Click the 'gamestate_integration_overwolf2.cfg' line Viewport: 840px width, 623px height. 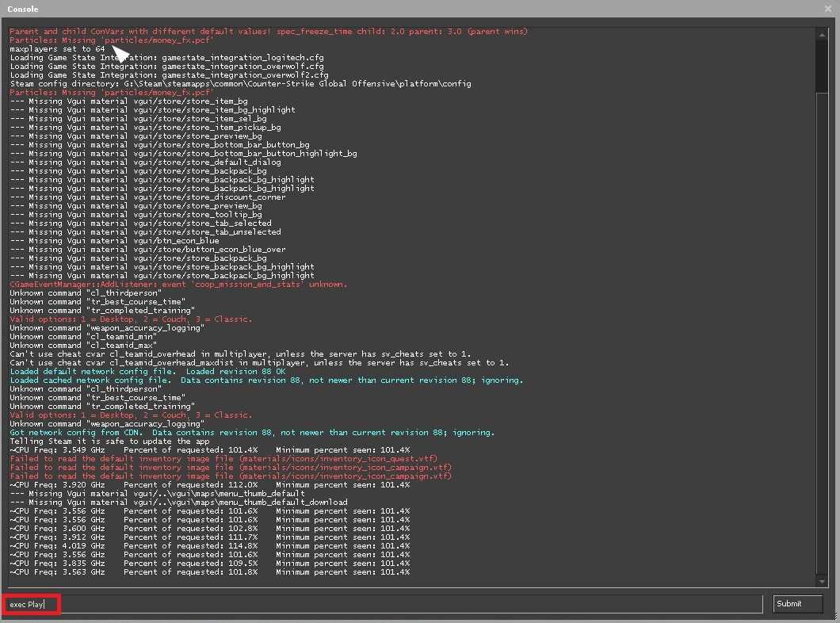(170, 75)
